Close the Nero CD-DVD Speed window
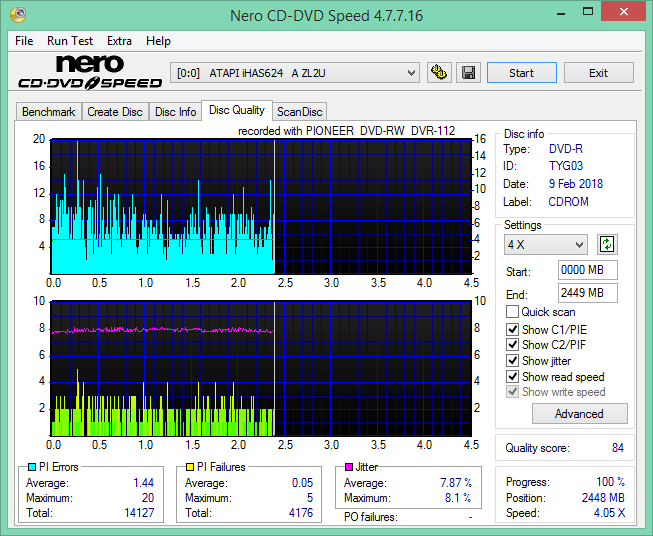The width and height of the screenshot is (653, 536). [x=623, y=12]
